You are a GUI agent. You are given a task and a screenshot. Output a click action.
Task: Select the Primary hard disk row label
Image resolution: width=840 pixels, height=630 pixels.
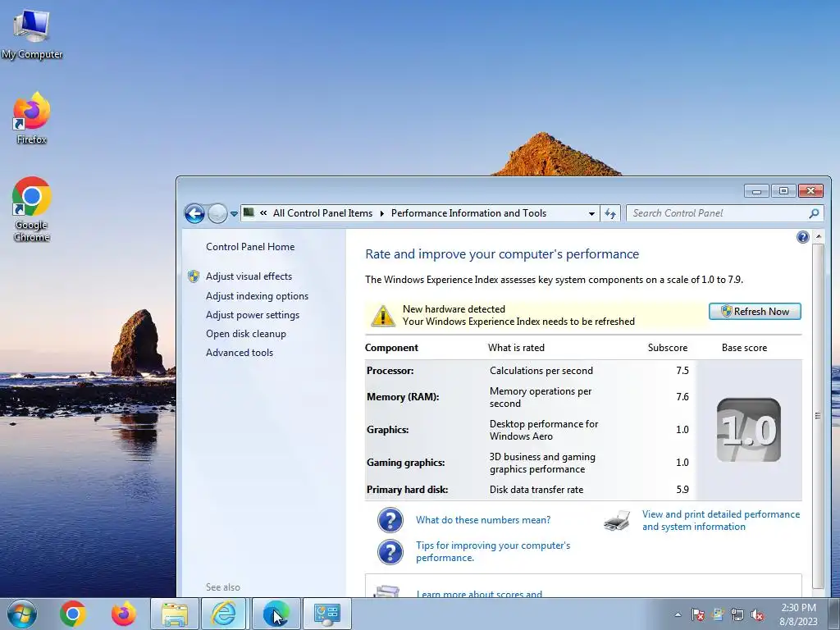407,490
